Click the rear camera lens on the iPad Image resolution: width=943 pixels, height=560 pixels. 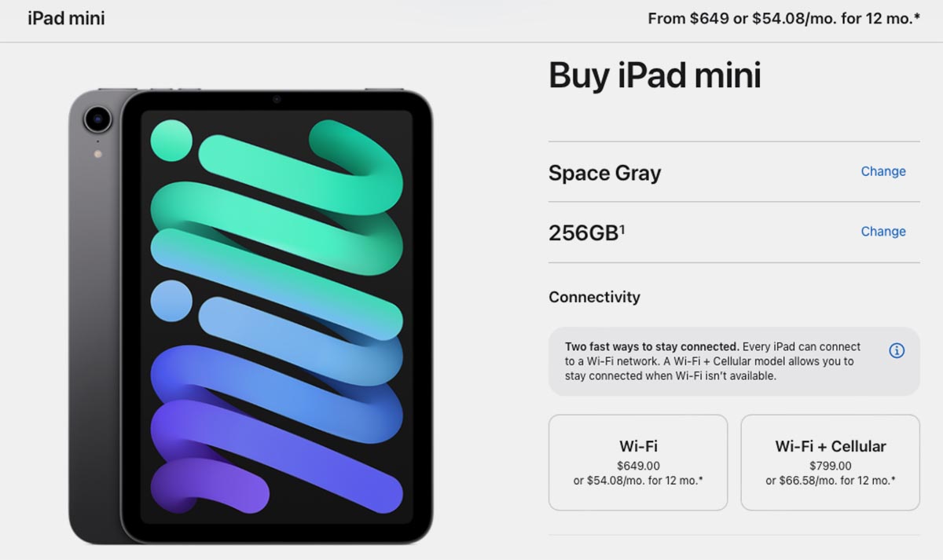[x=97, y=119]
